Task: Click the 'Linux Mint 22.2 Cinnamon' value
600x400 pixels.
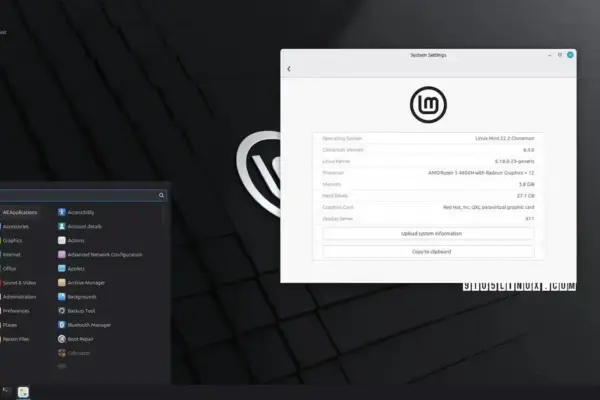Action: pos(505,138)
